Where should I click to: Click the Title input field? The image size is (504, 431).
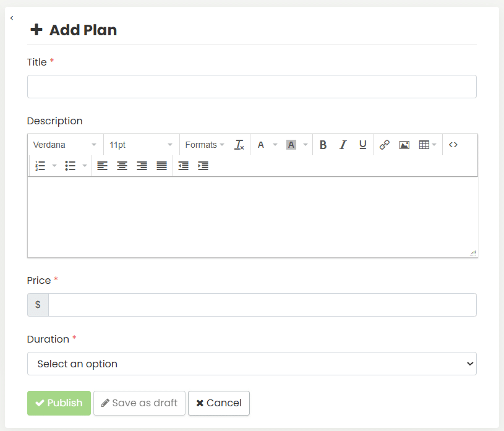pyautogui.click(x=252, y=87)
